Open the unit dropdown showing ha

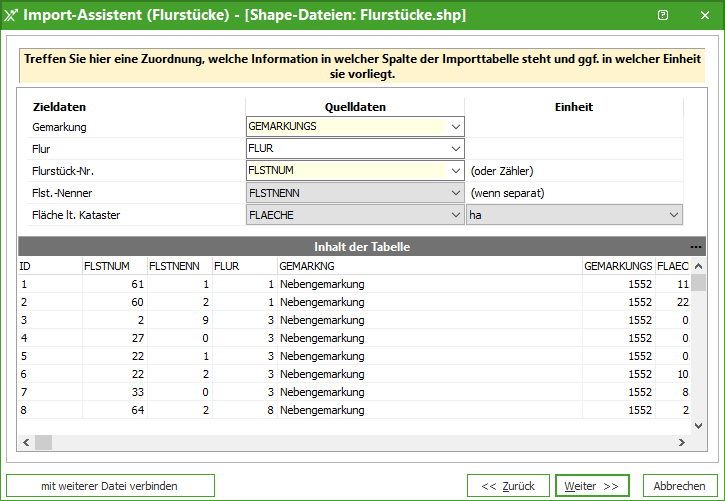coord(673,214)
